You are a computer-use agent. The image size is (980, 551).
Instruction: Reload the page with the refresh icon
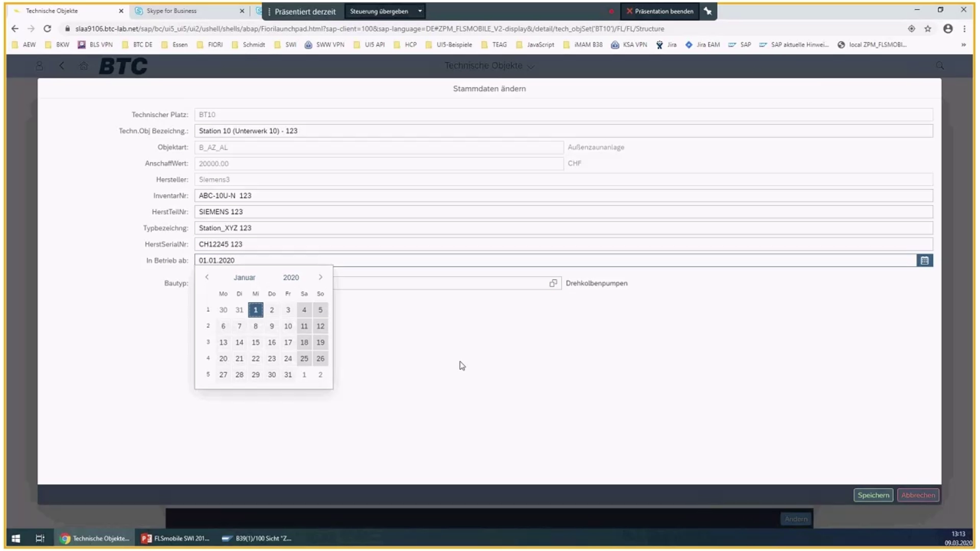(x=47, y=29)
